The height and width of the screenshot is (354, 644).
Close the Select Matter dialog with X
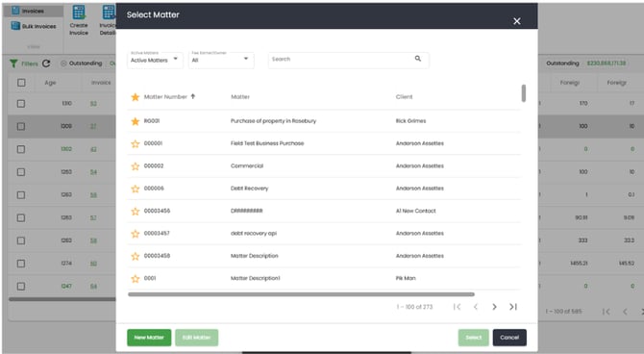[x=517, y=21]
